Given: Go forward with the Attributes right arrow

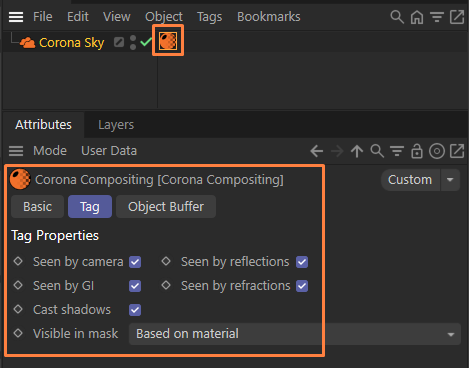Looking at the screenshot, I should (x=337, y=151).
